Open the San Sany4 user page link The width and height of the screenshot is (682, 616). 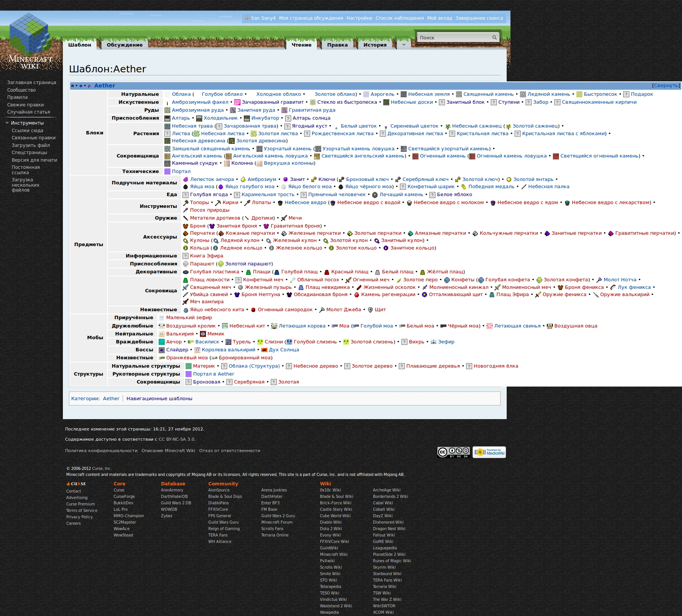coord(263,18)
